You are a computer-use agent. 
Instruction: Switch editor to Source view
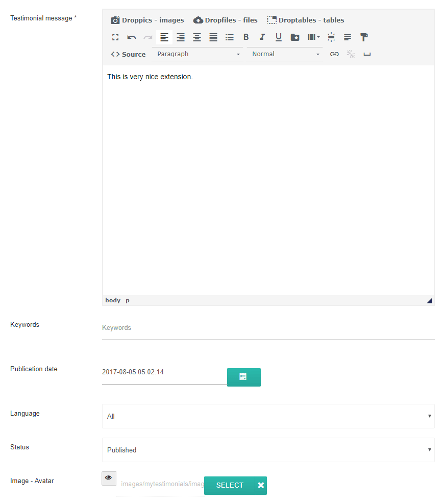(x=129, y=54)
